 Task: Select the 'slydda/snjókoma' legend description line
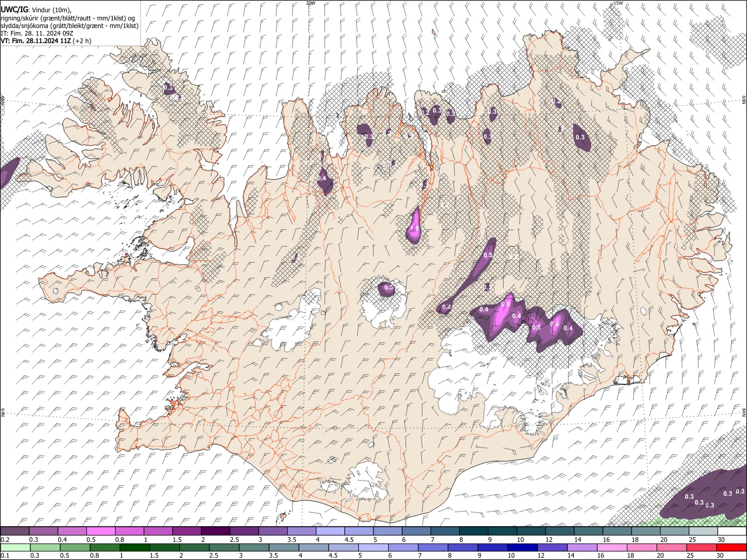tap(69, 26)
